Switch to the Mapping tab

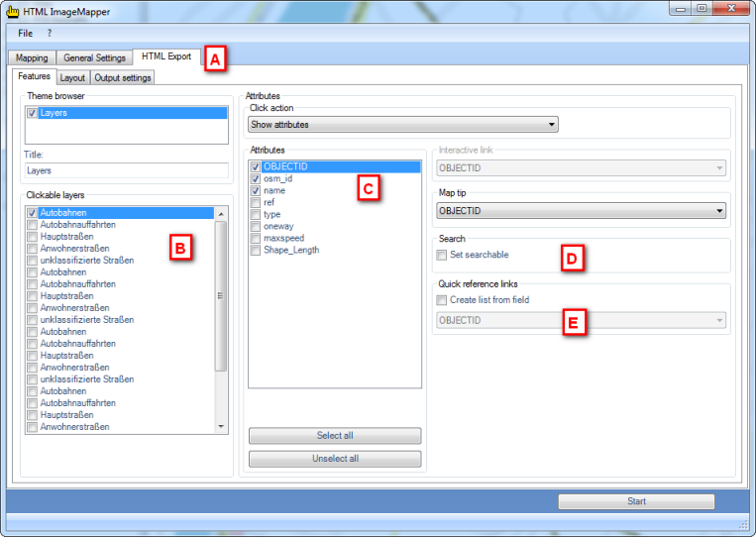click(32, 57)
